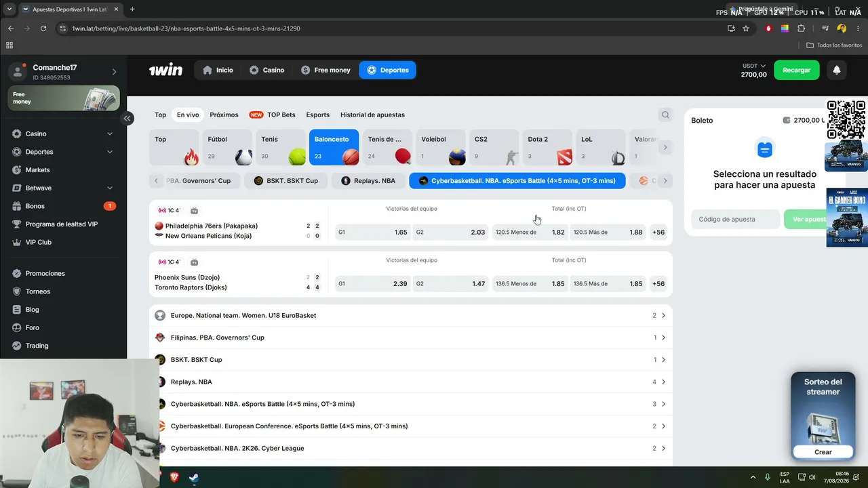The image size is (868, 488).
Task: Switch to the Próximos tab
Action: (x=224, y=115)
